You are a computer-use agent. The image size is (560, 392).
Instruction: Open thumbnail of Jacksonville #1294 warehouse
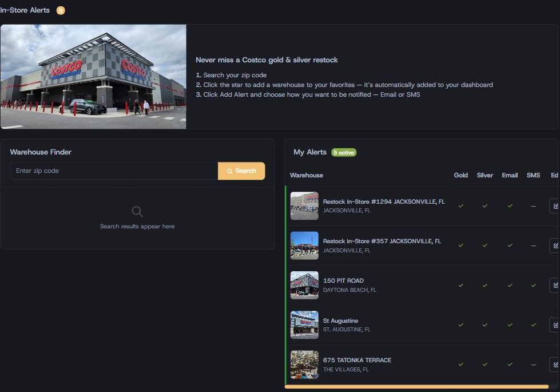(304, 206)
